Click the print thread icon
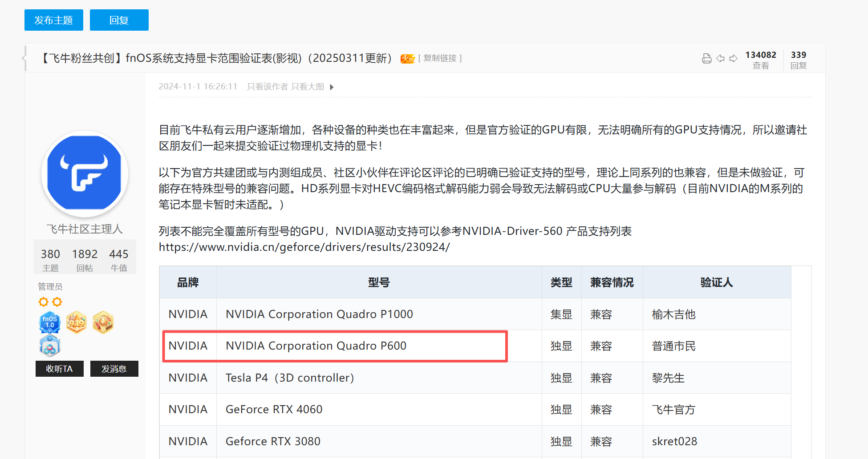The image size is (868, 459). [706, 58]
